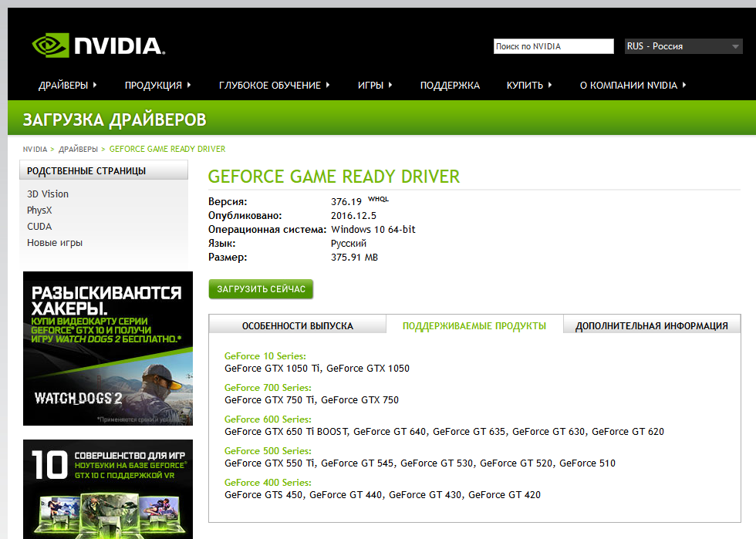The height and width of the screenshot is (539, 756).
Task: Click the GeForce 700 Series heading
Action: [x=268, y=388]
